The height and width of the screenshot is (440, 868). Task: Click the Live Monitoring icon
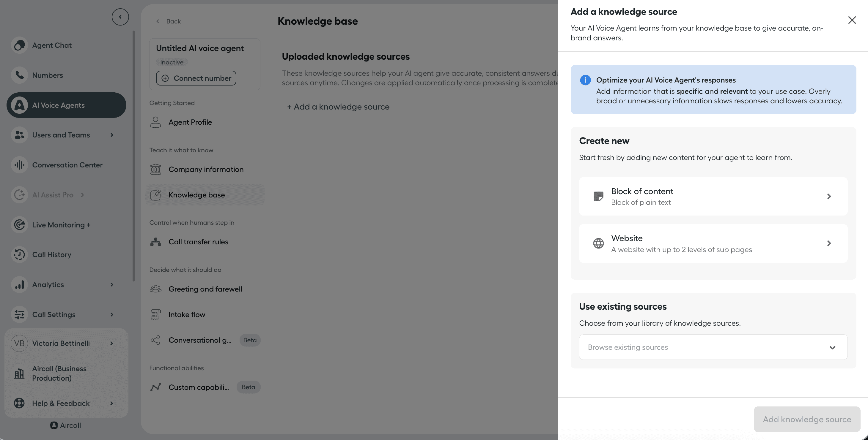(19, 224)
